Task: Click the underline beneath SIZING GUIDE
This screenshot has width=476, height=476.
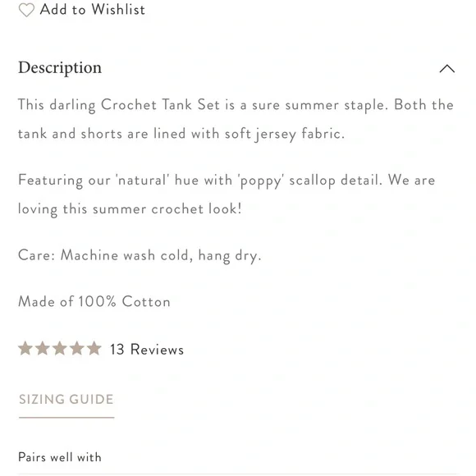Action: 66,418
